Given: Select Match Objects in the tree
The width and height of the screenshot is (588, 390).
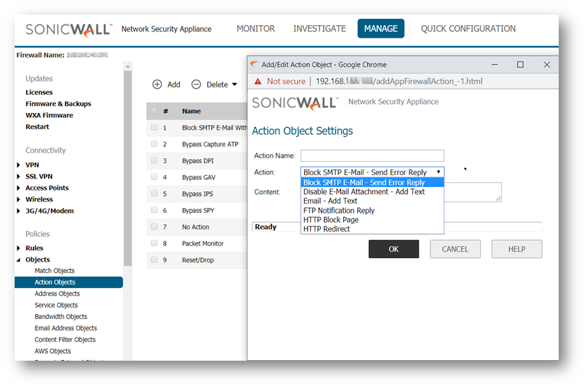Looking at the screenshot, I should (54, 271).
